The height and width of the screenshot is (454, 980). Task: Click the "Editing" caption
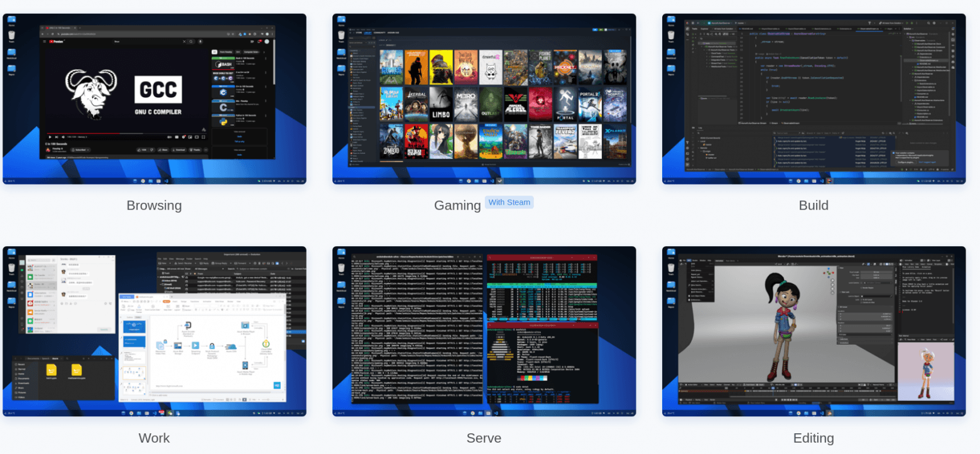pos(814,438)
